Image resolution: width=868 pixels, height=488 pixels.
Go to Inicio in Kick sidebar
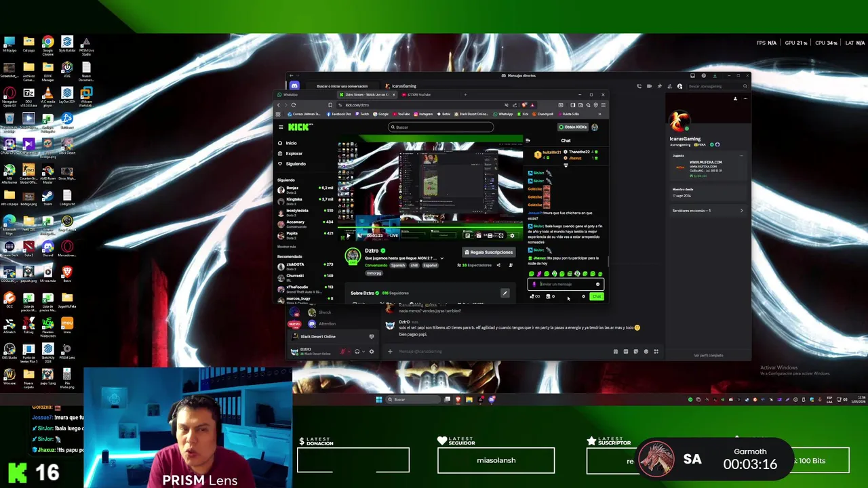point(291,143)
